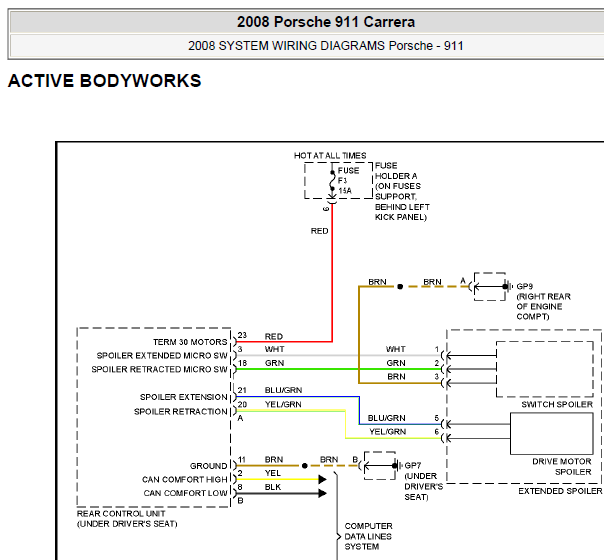Click the RED label on the vertical wire

(x=319, y=231)
